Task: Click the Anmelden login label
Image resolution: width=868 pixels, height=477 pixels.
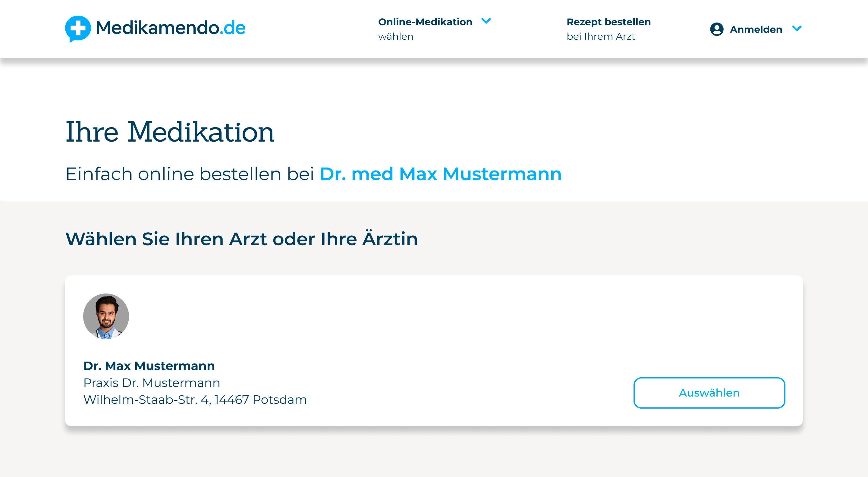Action: click(756, 30)
